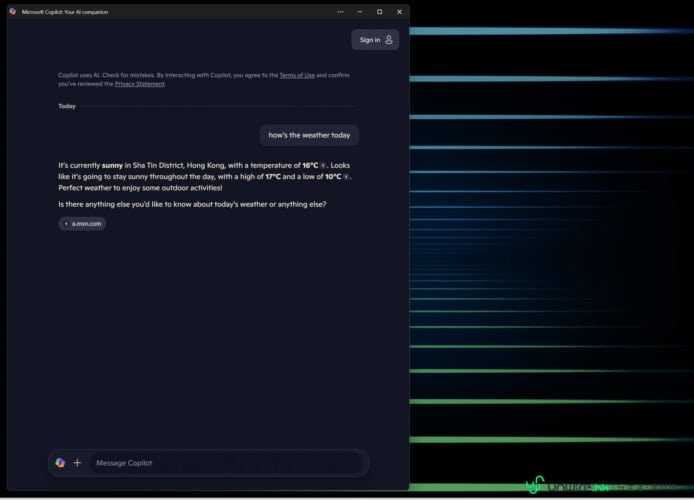The image size is (694, 500).
Task: Click the desktop wallpaper beside Copilot window
Action: point(550,250)
